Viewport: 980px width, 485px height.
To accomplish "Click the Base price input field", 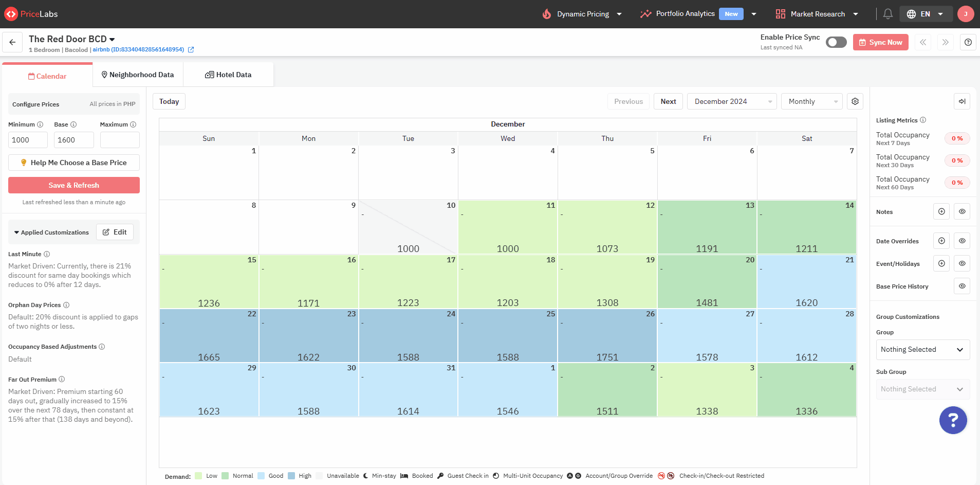I will (74, 140).
